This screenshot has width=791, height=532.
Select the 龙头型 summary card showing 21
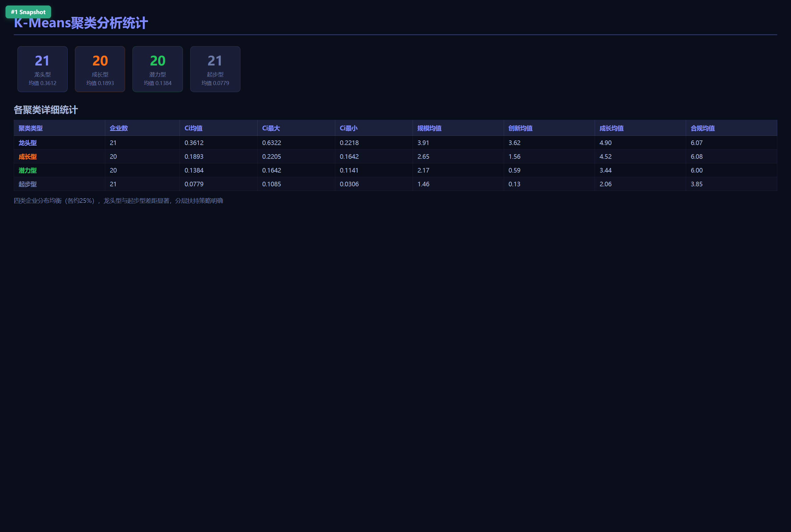coord(43,69)
